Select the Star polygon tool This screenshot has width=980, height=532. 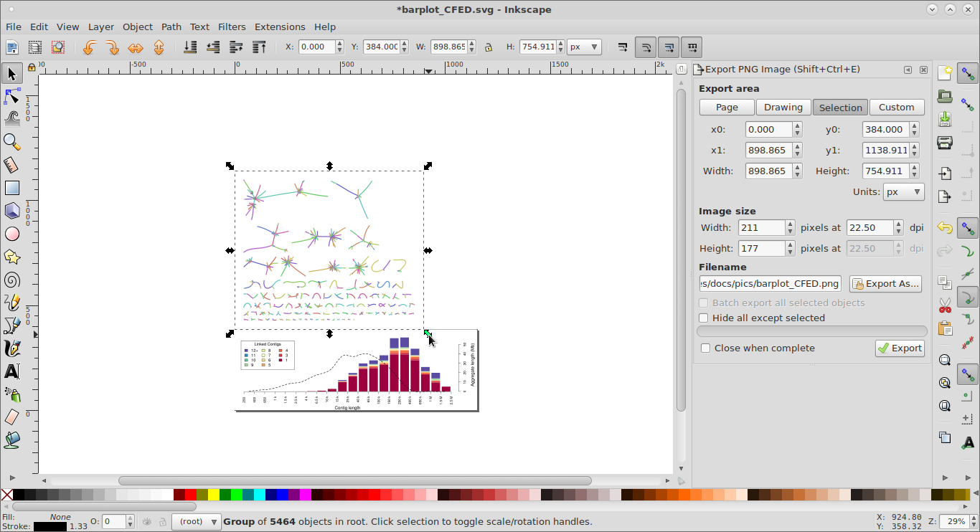(x=12, y=257)
